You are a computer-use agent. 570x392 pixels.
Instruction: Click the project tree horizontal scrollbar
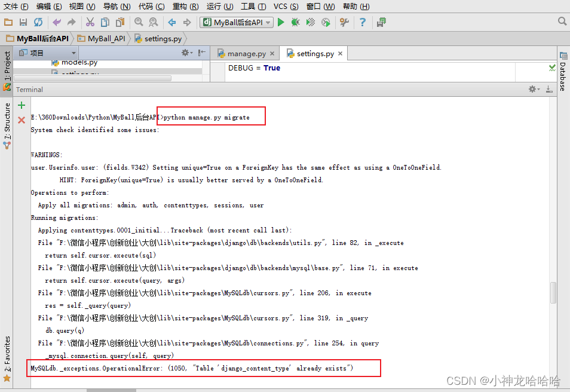point(93,78)
